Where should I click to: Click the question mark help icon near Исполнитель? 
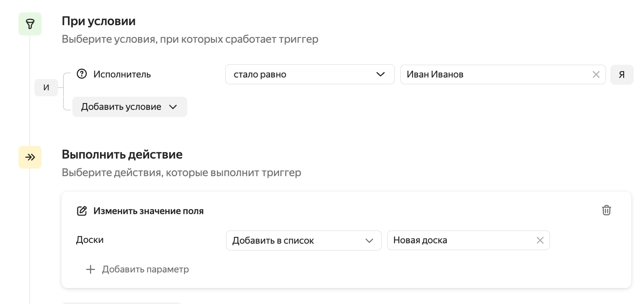click(82, 74)
